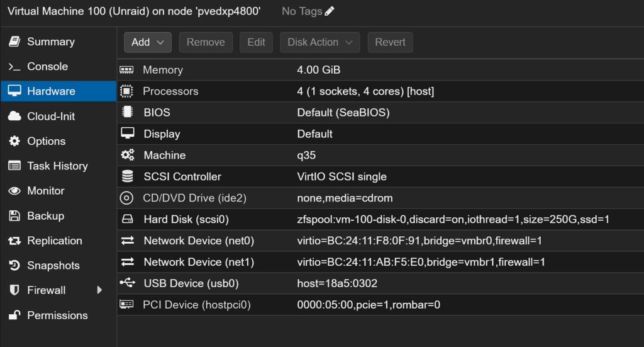
Task: Go to Snapshots in the sidebar
Action: (x=53, y=265)
